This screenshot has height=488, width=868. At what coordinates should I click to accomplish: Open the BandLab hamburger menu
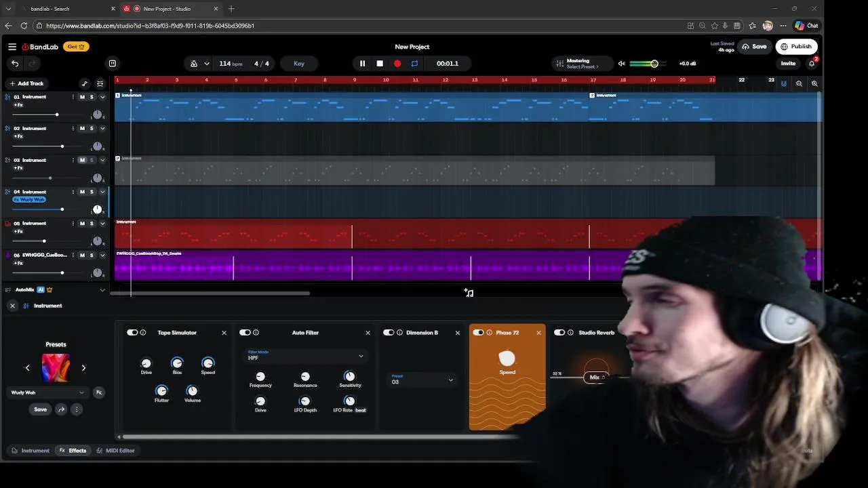(x=12, y=47)
